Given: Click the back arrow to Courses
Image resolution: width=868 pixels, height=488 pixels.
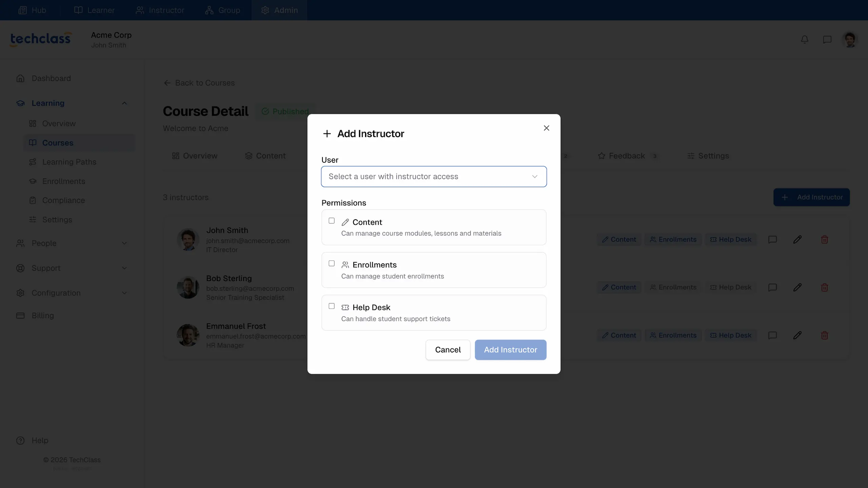Looking at the screenshot, I should point(167,83).
